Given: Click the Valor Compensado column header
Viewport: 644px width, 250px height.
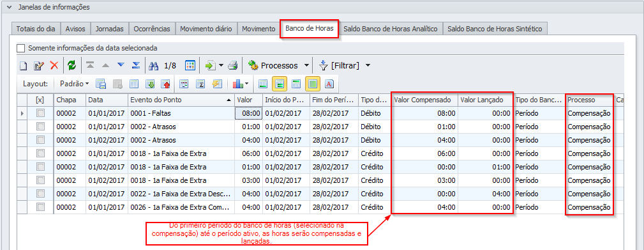Looking at the screenshot, I should 424,100.
